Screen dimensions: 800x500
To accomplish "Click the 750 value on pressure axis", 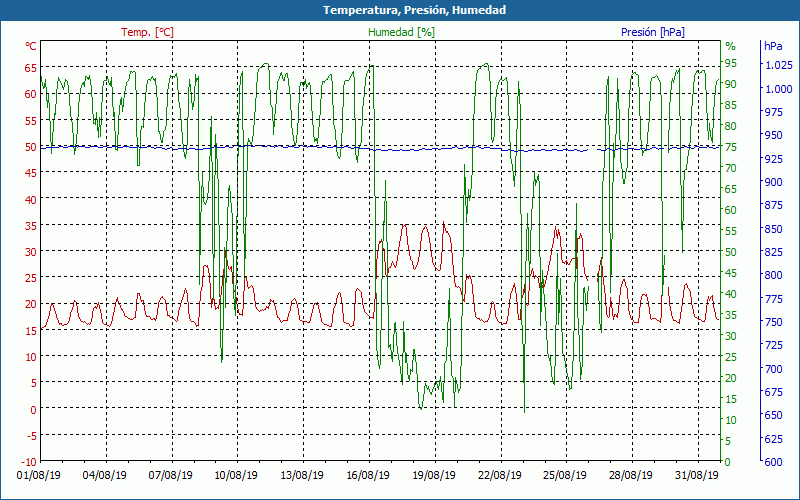I will pyautogui.click(x=773, y=322).
